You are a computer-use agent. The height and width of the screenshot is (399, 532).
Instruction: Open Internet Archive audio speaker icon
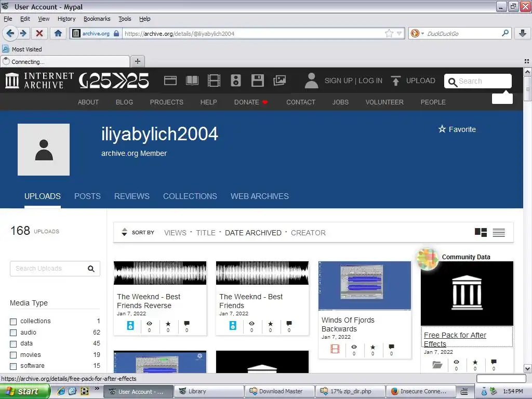pos(236,81)
